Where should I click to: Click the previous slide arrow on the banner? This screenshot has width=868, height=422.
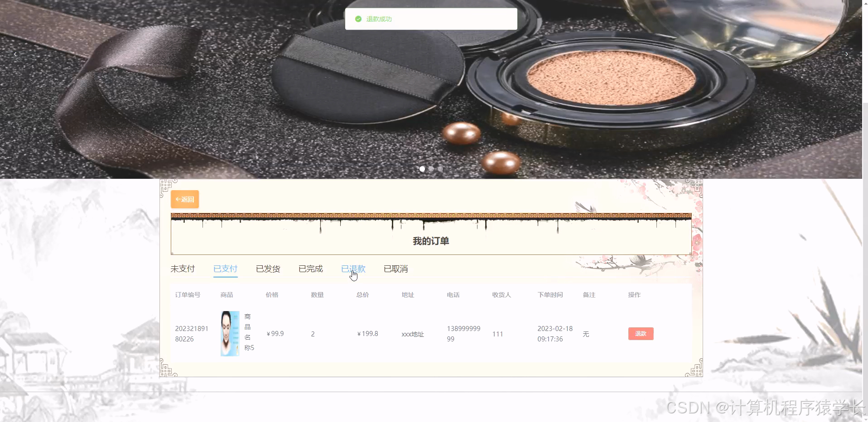pos(15,54)
